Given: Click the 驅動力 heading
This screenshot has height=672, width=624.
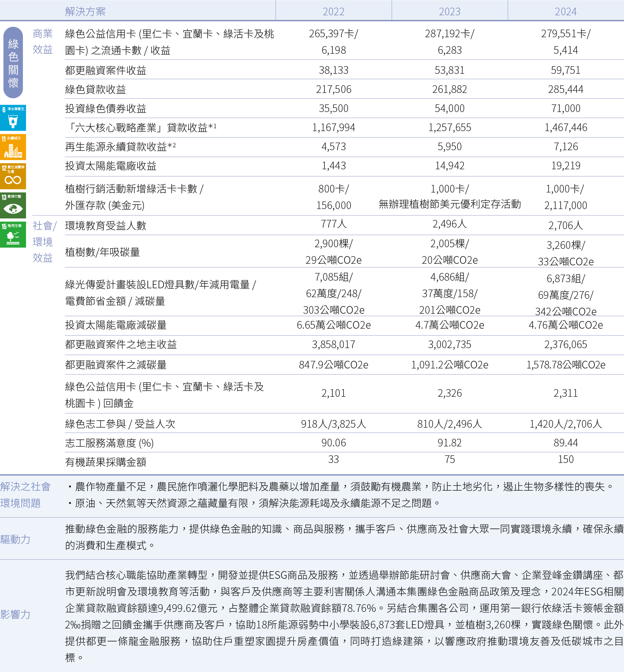Looking at the screenshot, I should (16, 539).
